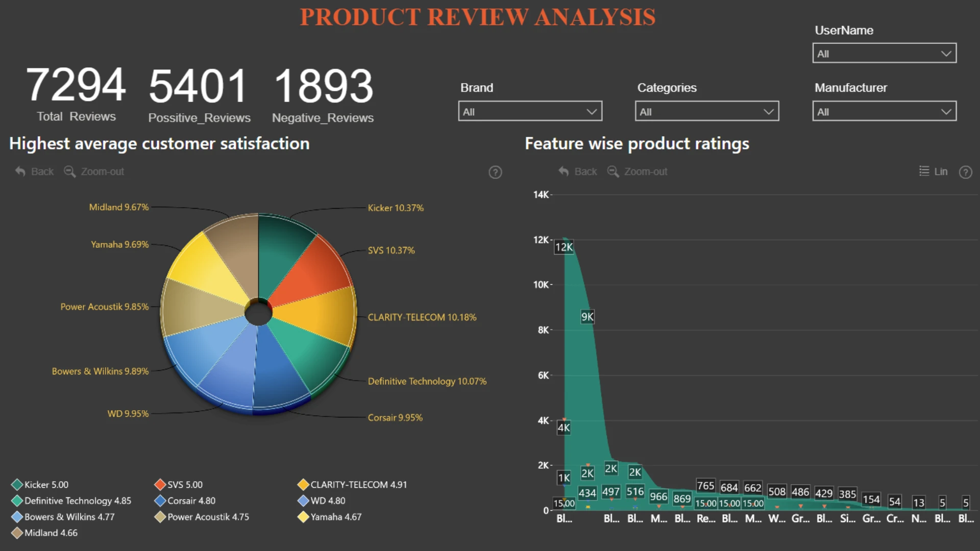The height and width of the screenshot is (551, 980).
Task: Click the 516 data label
Action: tap(635, 492)
